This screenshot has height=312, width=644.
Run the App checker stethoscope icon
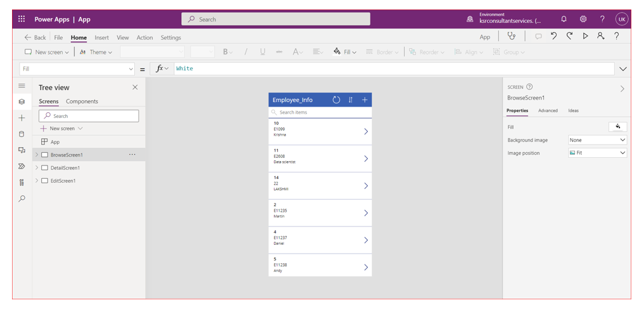(512, 36)
